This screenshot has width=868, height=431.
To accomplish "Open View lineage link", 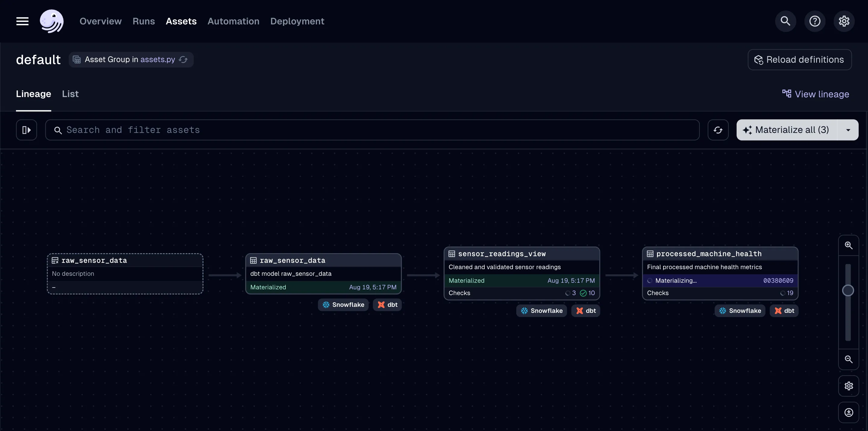I will pos(816,94).
